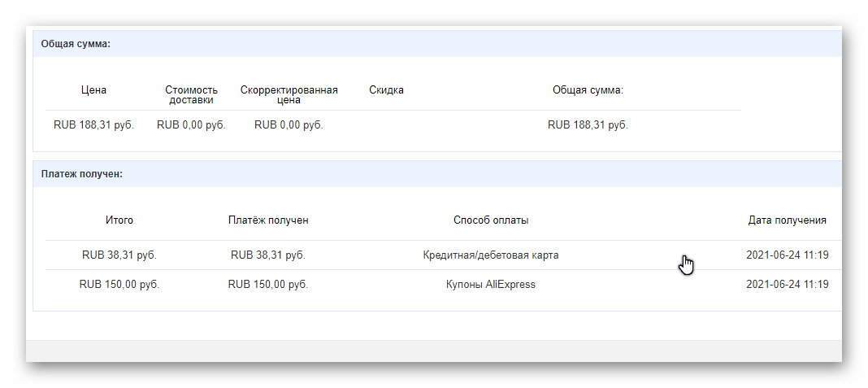The image size is (868, 388).
Task: Click the "Скидка" column header
Action: (386, 90)
